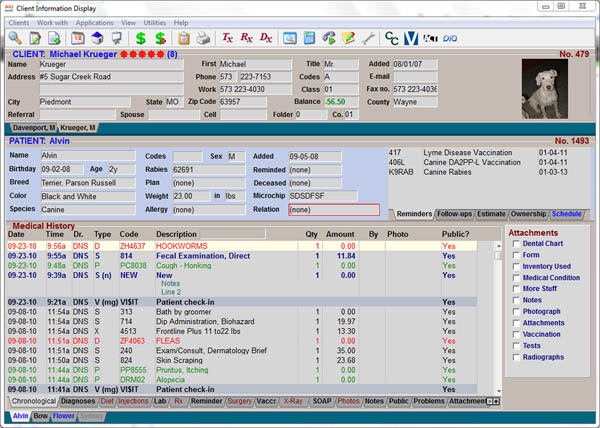Click the telephone toolbar icon
Image resolution: width=600 pixels, height=428 pixels.
tap(329, 38)
